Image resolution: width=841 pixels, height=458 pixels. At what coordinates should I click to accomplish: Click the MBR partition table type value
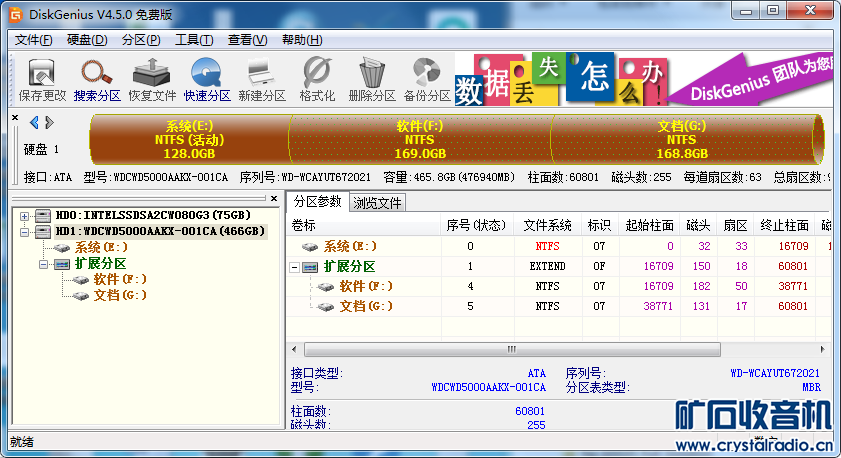(x=812, y=387)
